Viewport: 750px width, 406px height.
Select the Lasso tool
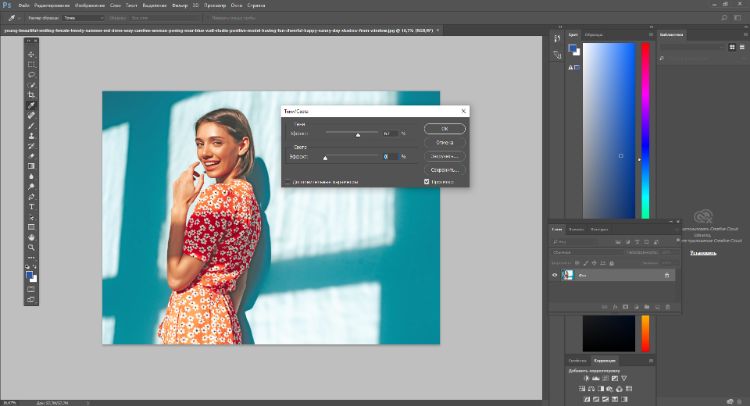[31, 75]
